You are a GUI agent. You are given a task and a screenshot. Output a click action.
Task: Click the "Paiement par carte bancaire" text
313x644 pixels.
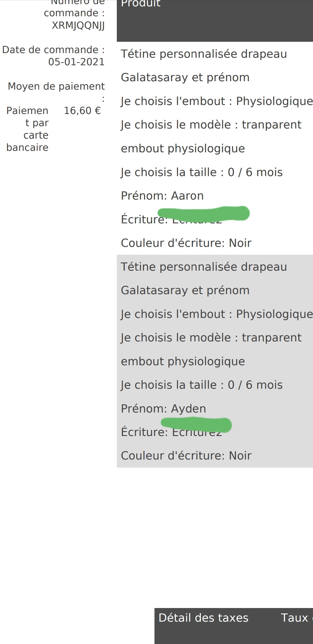[x=27, y=129]
